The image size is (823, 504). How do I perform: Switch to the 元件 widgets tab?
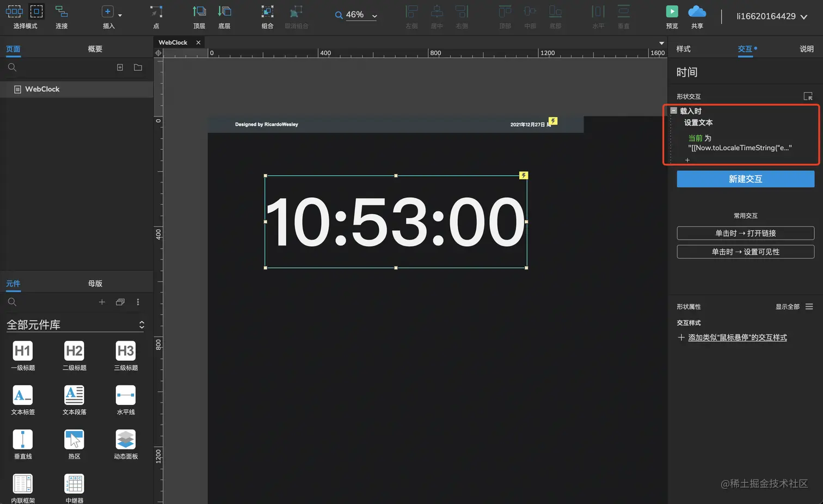pos(13,284)
